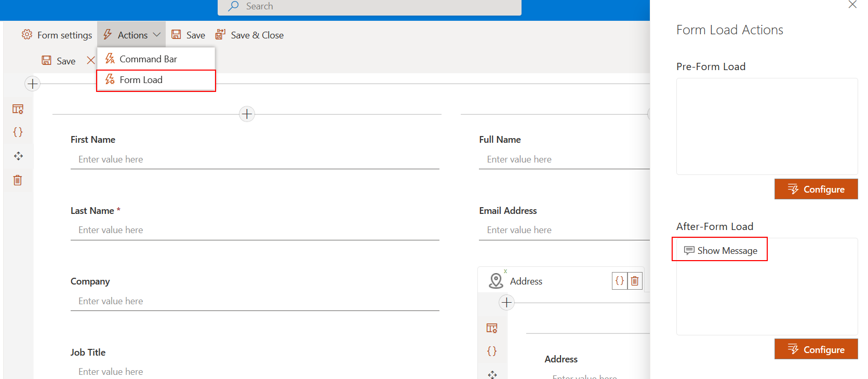The width and height of the screenshot is (868, 379).
Task: Click the First Name input field
Action: [x=255, y=159]
